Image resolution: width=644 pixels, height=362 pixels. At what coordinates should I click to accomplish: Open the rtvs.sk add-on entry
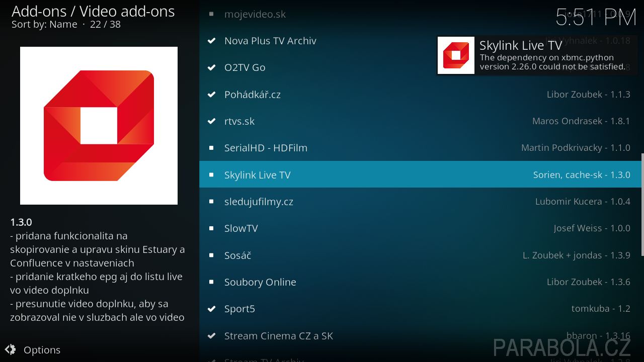point(420,121)
